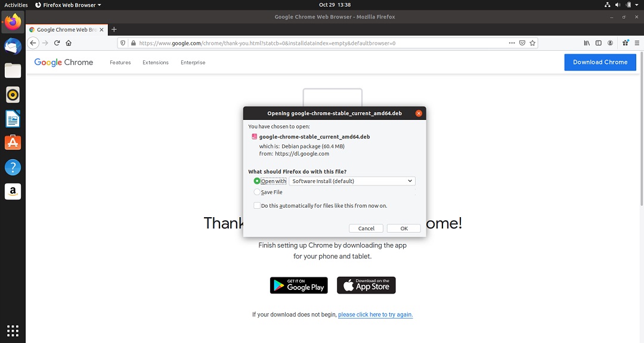The width and height of the screenshot is (644, 343).
Task: Click the page vertical scrollbar
Action: [x=642, y=129]
